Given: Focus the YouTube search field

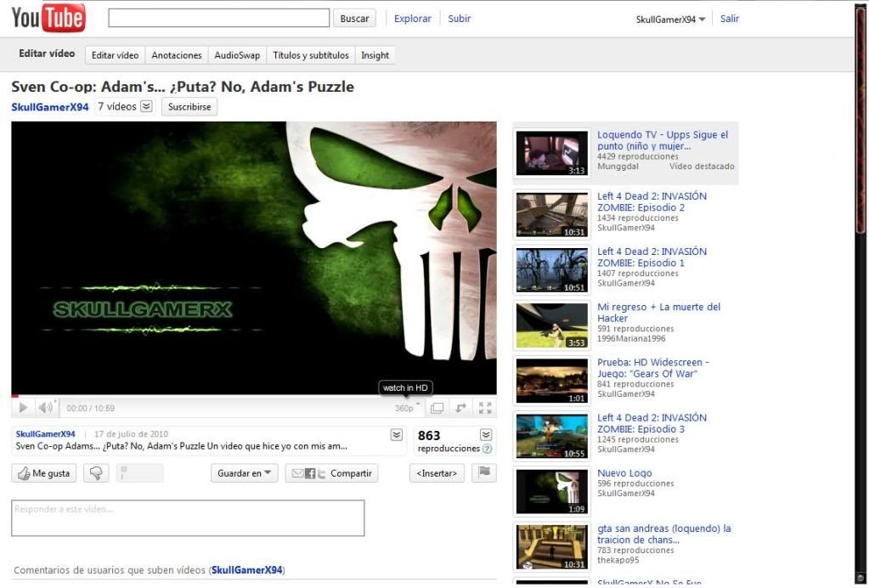Looking at the screenshot, I should [x=219, y=18].
